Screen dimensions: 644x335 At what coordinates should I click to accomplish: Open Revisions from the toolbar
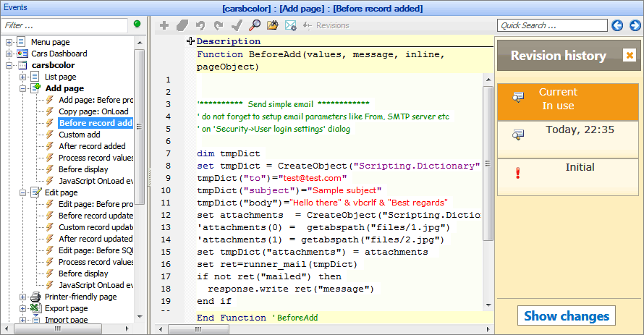click(x=326, y=25)
